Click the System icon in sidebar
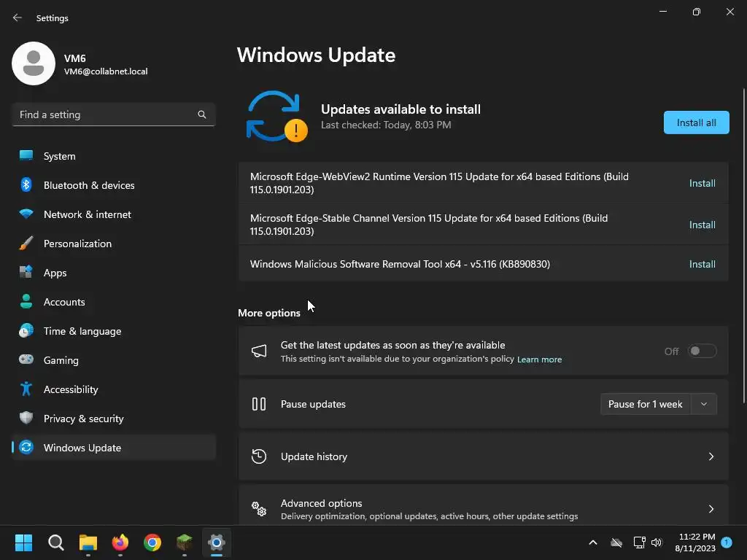This screenshot has height=560, width=747. (26, 156)
